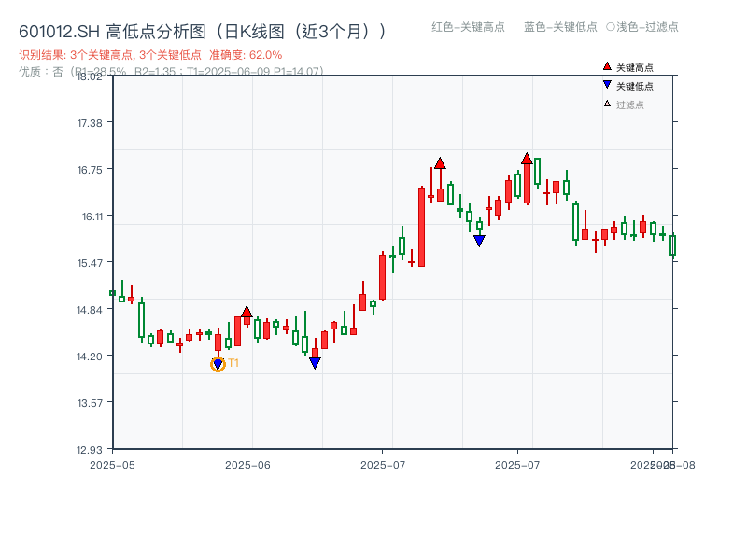This screenshot has width=747, height=560.
Task: Click the red 关键高点 triangle legend icon
Action: (x=607, y=66)
